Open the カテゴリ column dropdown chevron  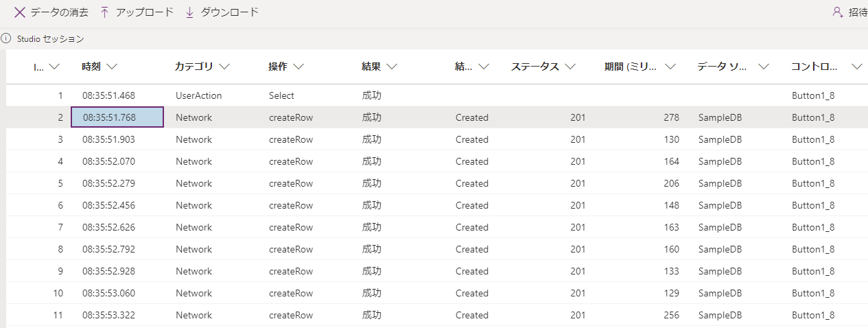pos(224,67)
